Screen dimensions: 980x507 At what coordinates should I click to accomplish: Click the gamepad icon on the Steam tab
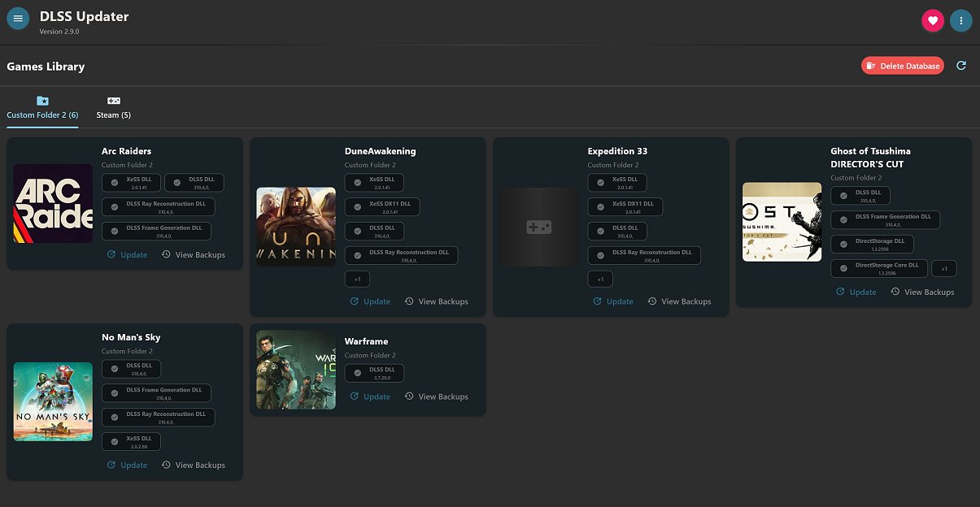(114, 101)
